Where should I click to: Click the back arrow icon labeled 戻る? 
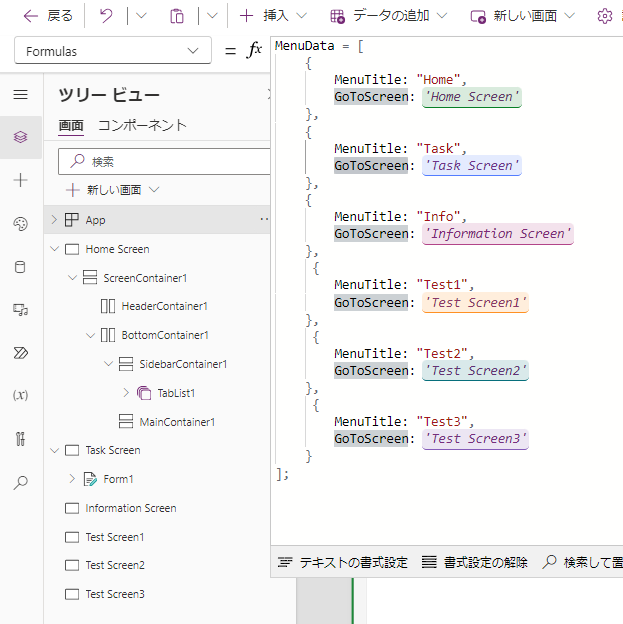point(30,16)
